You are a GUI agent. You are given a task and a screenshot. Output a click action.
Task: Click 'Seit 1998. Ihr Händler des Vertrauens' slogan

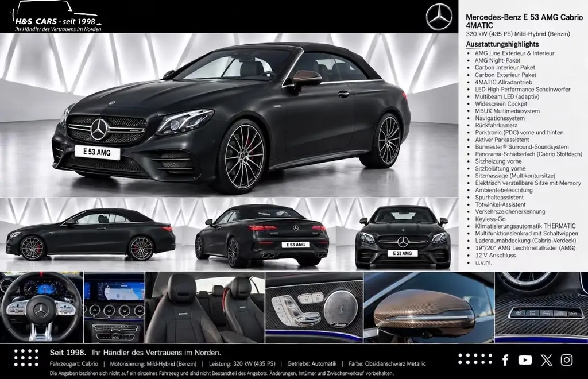click(x=136, y=353)
